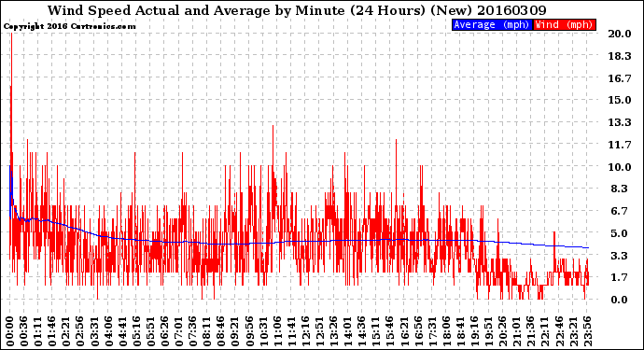Image resolution: width=644 pixels, height=350 pixels.
Task: Click the 8.3 y-axis label
Action: tap(620, 189)
